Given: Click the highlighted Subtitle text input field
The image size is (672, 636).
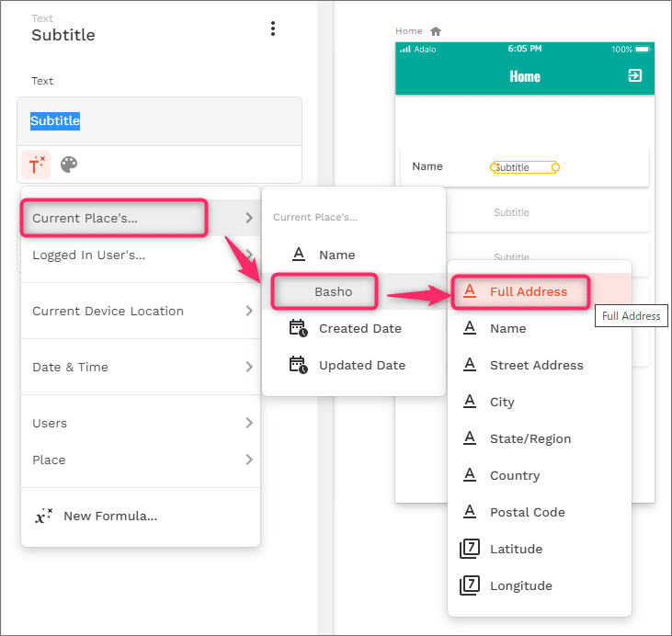Looking at the screenshot, I should 159,121.
